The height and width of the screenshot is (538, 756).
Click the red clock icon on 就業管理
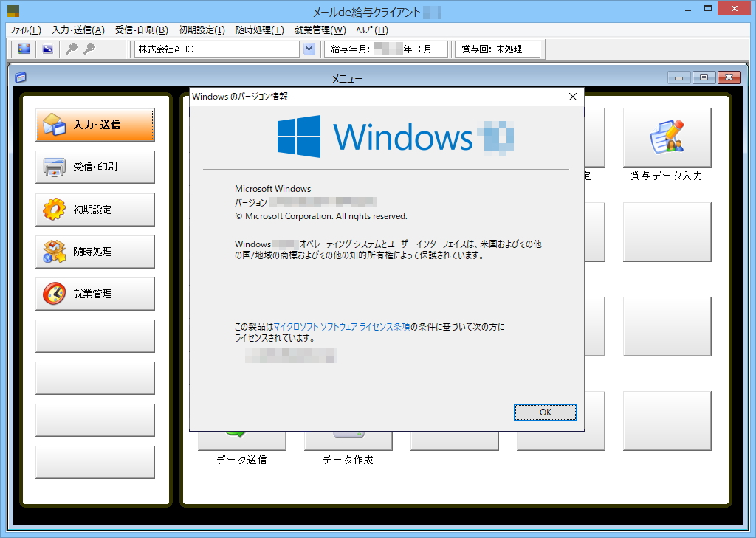click(x=54, y=294)
